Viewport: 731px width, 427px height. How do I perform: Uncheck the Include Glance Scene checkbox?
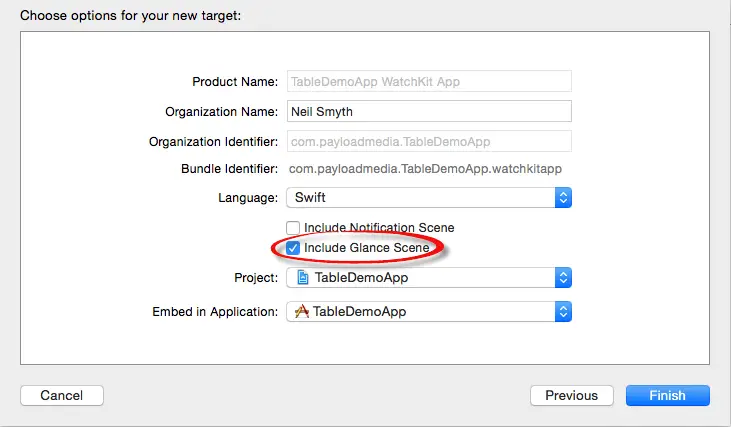tap(294, 247)
